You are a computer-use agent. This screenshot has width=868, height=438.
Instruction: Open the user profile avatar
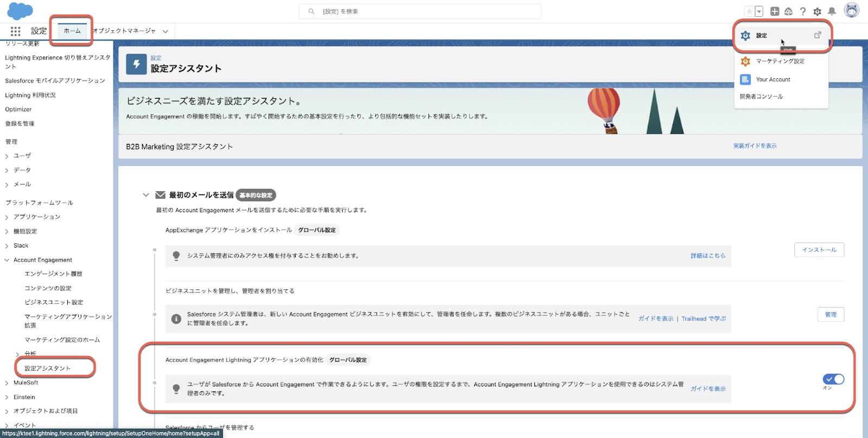tap(852, 10)
